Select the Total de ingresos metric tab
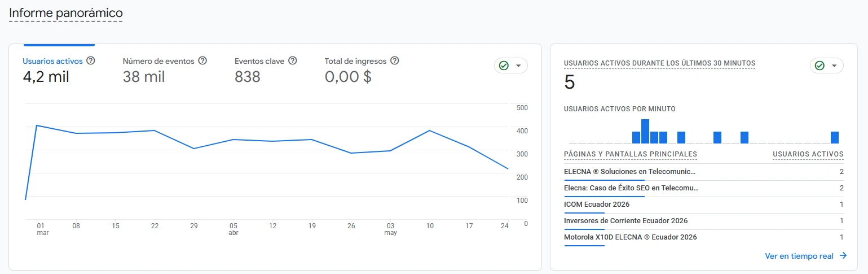 pos(362,69)
